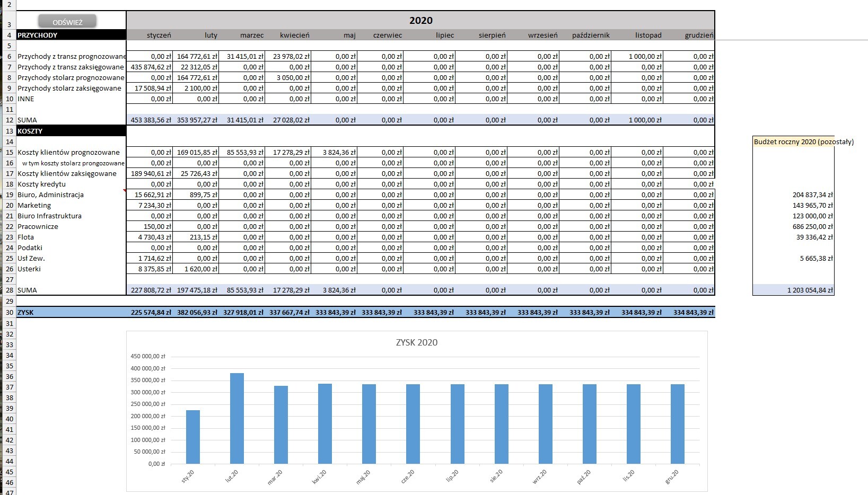Select cell 435 874,62 zł in styczeń
Screen dimensions: 868x495
[150, 67]
